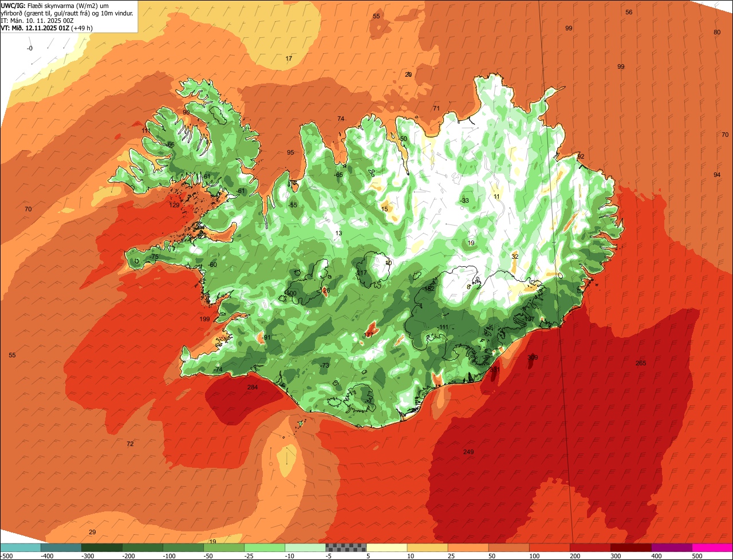This screenshot has height=560, width=733.
Task: Click the map value '15' in the northern highlands
Action: click(x=384, y=209)
